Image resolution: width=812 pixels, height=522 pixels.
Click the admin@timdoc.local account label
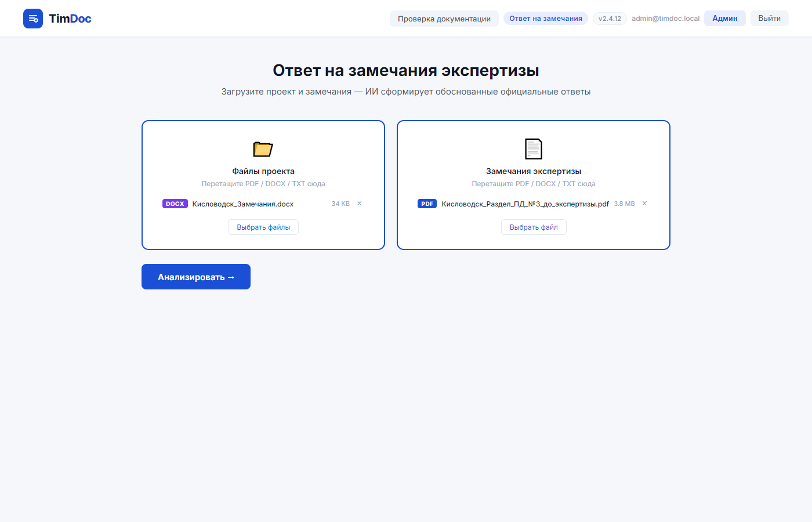(665, 18)
